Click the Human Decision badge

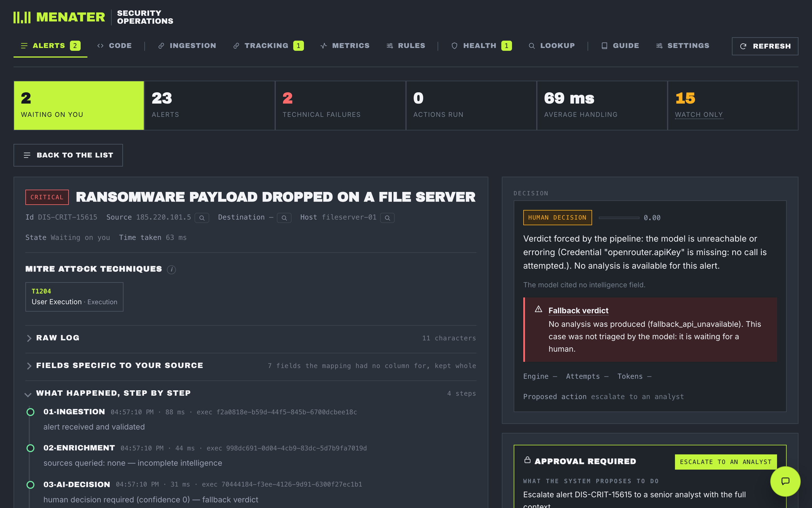[x=558, y=218]
